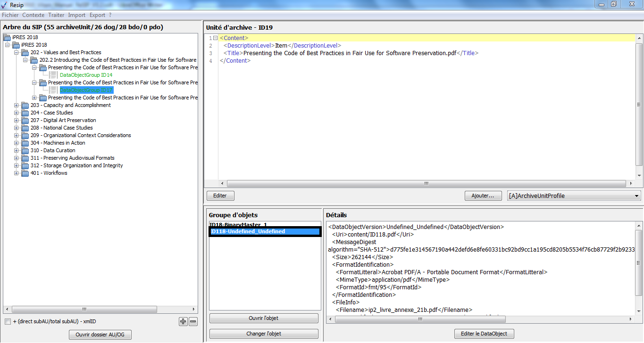The height and width of the screenshot is (343, 644).
Task: Collapse the 202 - Values and Best Practices node
Action: coord(17,52)
